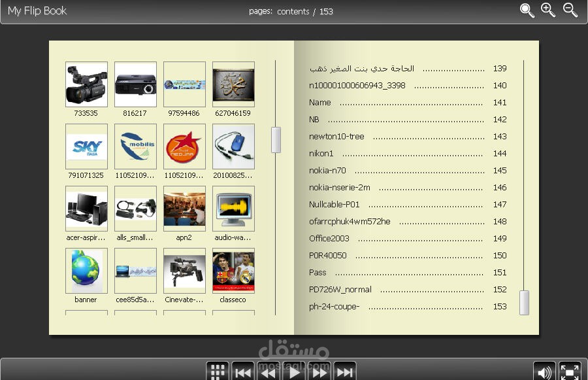This screenshot has width=588, height=380.
Task: Go to the nikon1 contents entry
Action: [408, 153]
